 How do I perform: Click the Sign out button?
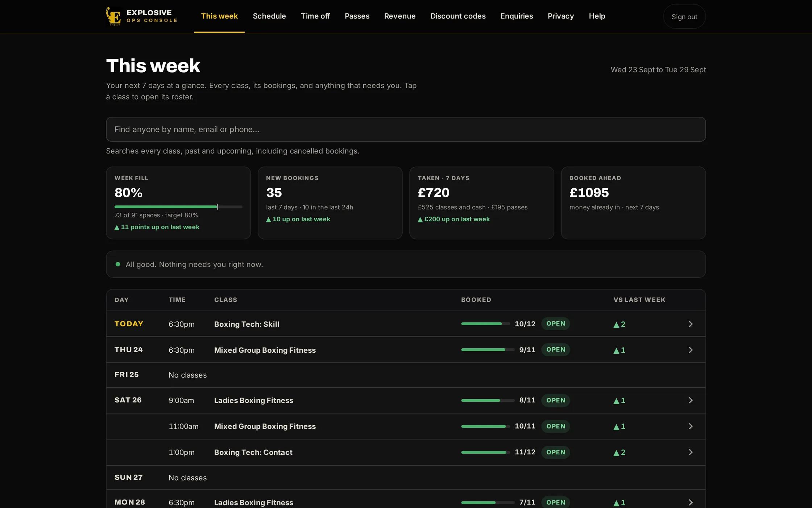(684, 17)
